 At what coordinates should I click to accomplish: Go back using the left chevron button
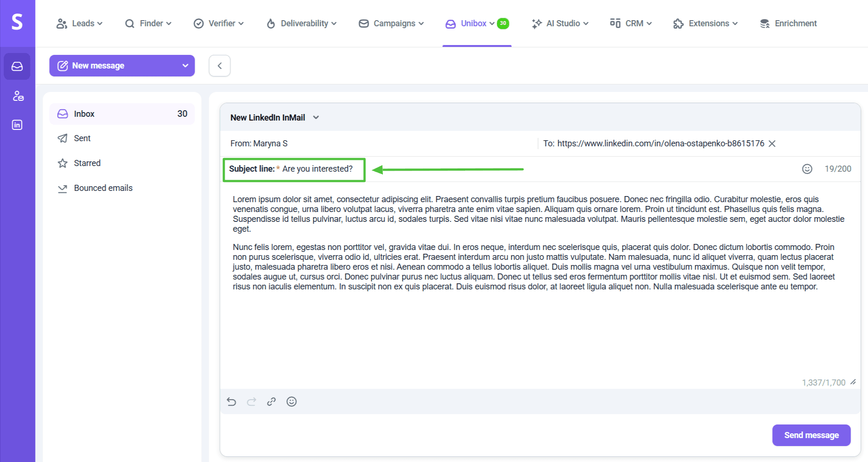point(220,66)
